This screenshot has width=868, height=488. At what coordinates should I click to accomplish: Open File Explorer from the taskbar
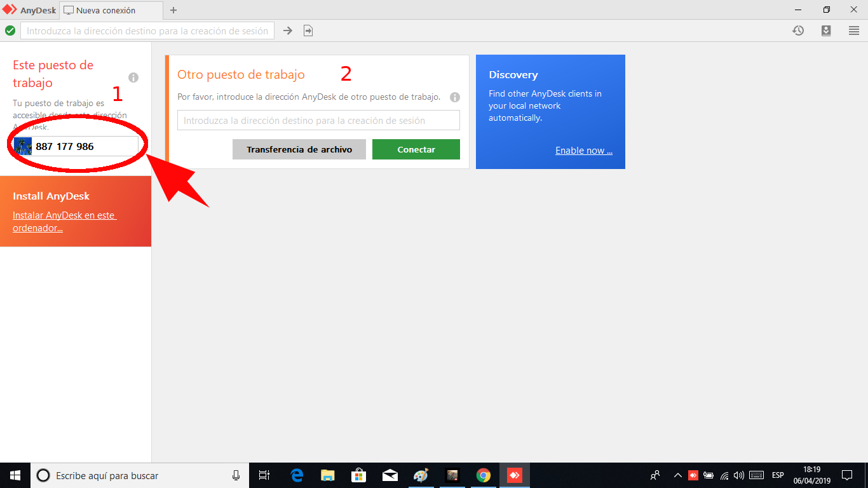[328, 475]
